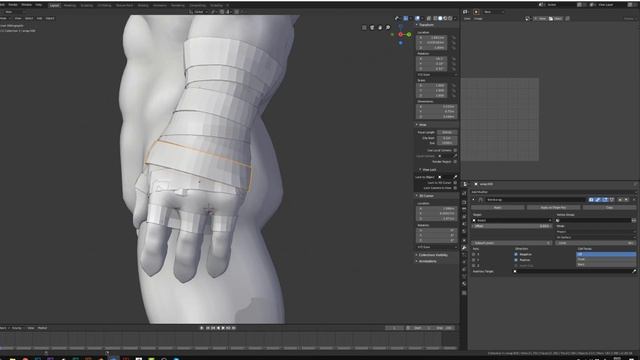Switch to the Layout workspace tab
This screenshot has width=640, height=360.
tap(54, 5)
